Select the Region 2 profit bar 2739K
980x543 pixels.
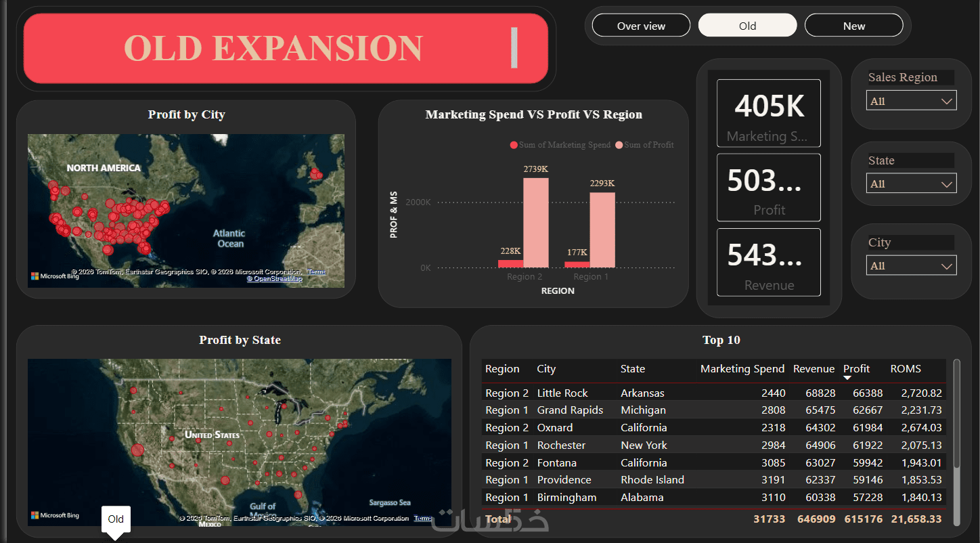click(536, 223)
